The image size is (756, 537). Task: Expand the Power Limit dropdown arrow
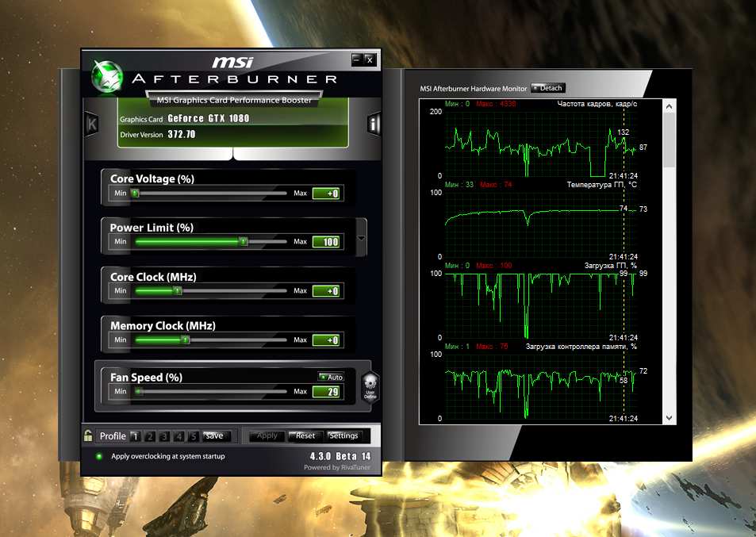coord(361,238)
